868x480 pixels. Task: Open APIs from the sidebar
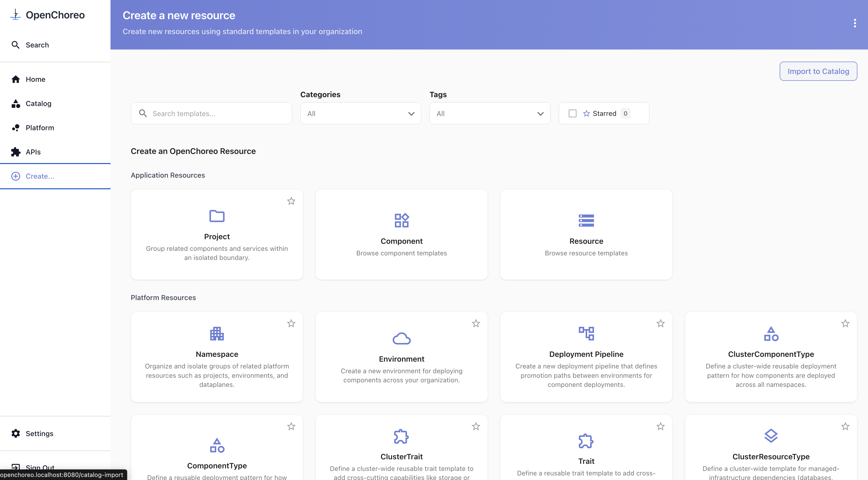55,152
